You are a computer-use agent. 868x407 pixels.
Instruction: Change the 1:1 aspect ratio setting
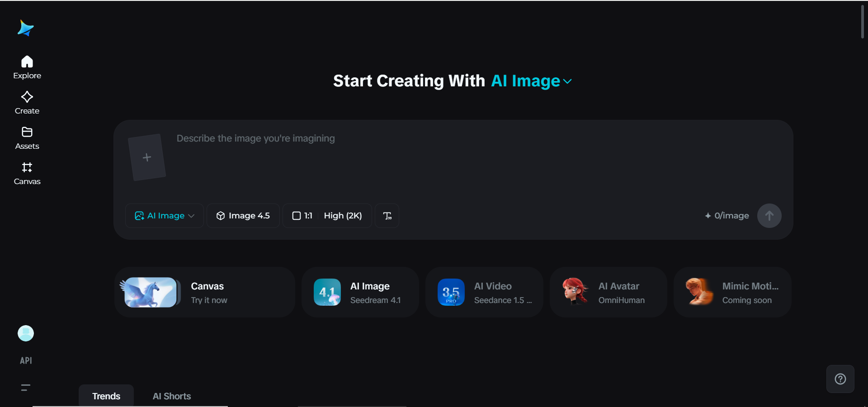point(302,216)
